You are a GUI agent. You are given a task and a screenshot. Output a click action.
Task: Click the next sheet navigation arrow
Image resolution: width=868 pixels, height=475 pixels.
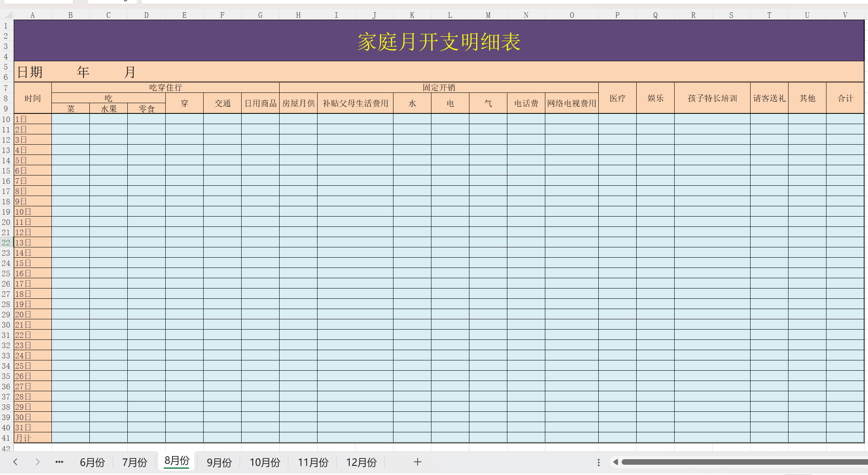coord(38,462)
